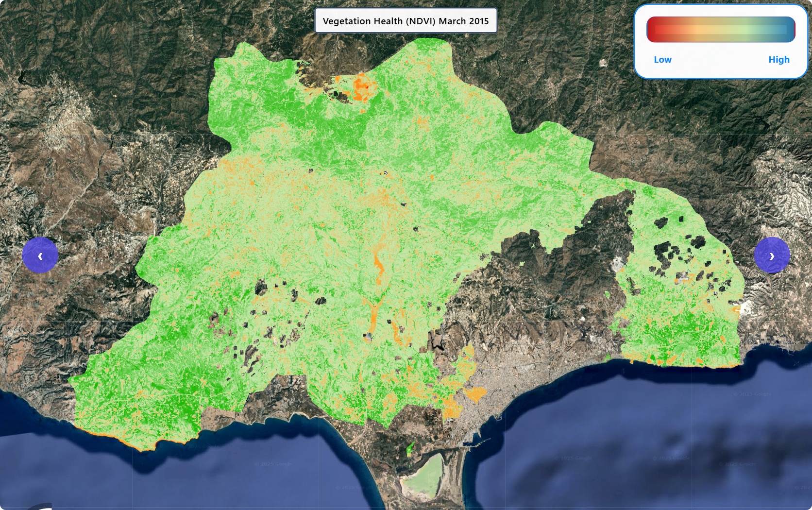Viewport: 812px width, 510px height.
Task: Click the Low label in the legend
Action: [662, 60]
